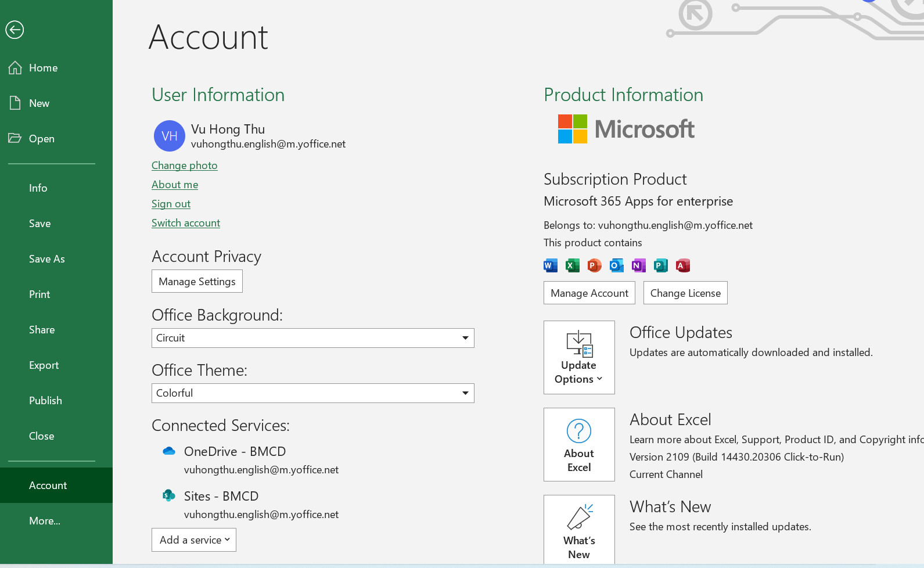Click the Switch account link

click(186, 223)
